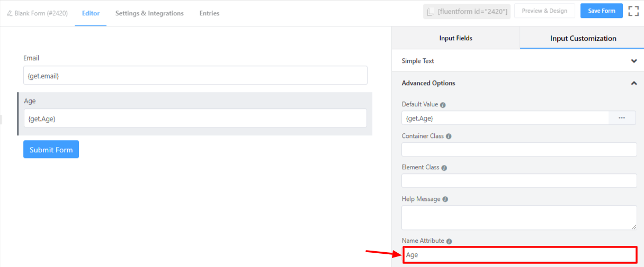Switch to Settings & Integrations tab
Image resolution: width=644 pixels, height=267 pixels.
click(x=149, y=13)
